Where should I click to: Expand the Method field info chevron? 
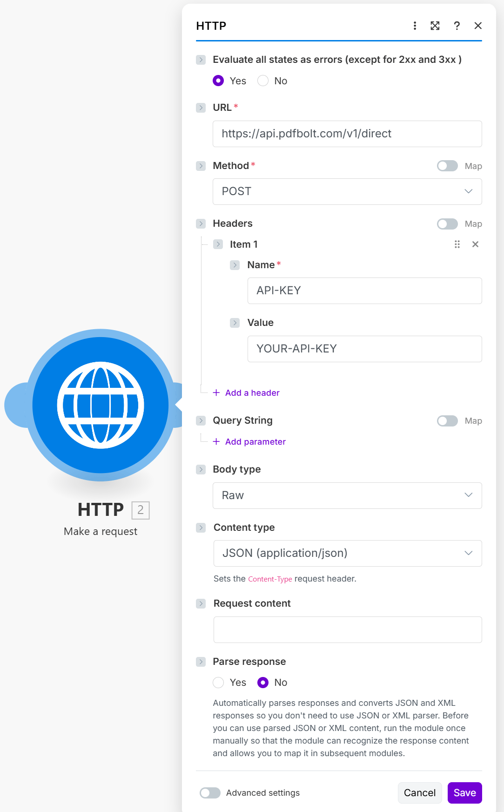coord(201,166)
